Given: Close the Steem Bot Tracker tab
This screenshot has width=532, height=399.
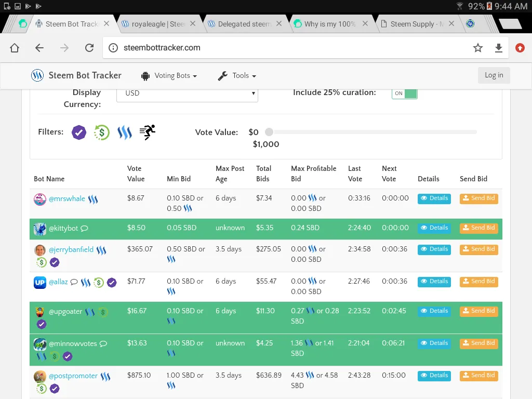Looking at the screenshot, I should [107, 23].
